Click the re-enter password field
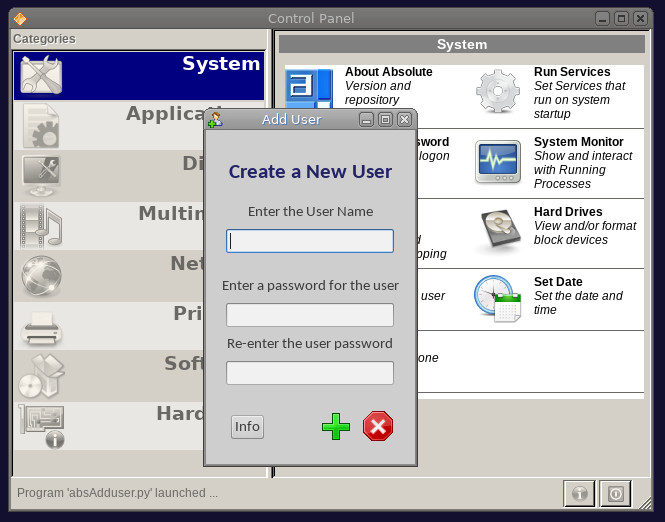The height and width of the screenshot is (522, 665). tap(310, 373)
